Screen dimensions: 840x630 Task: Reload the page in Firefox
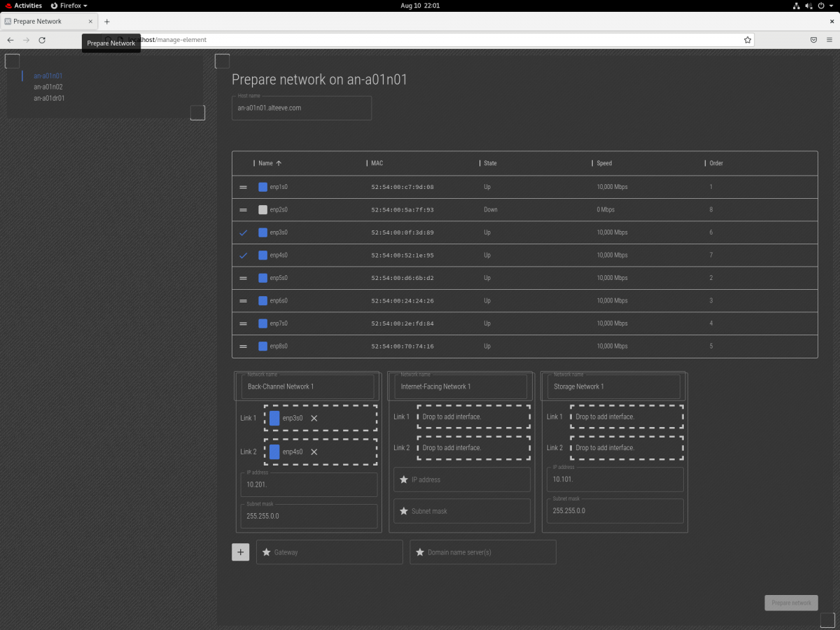click(x=42, y=40)
